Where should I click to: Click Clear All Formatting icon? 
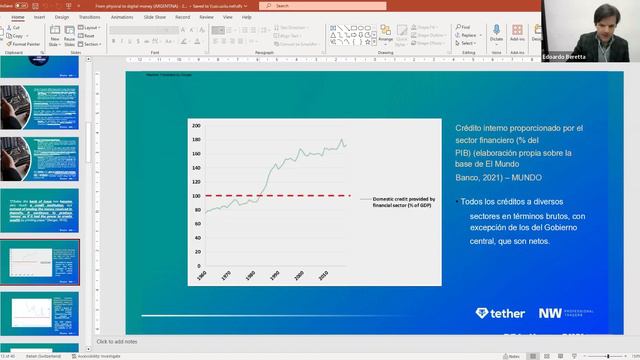click(x=202, y=30)
